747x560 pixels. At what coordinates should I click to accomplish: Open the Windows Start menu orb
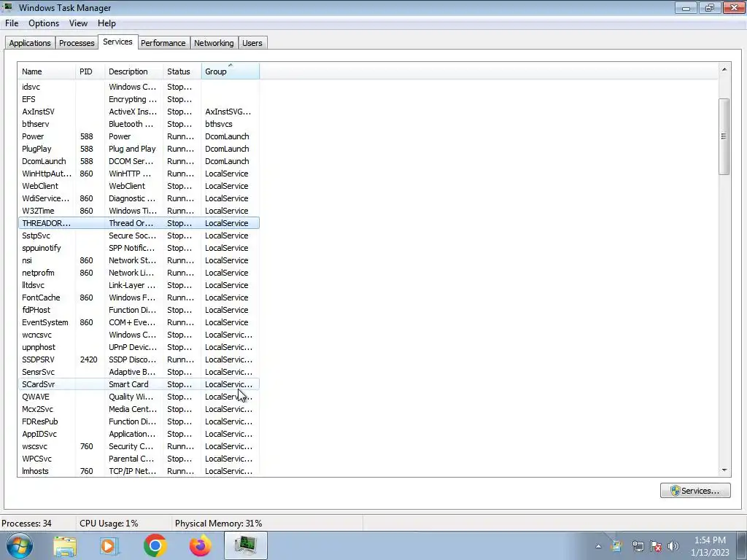[x=20, y=545]
